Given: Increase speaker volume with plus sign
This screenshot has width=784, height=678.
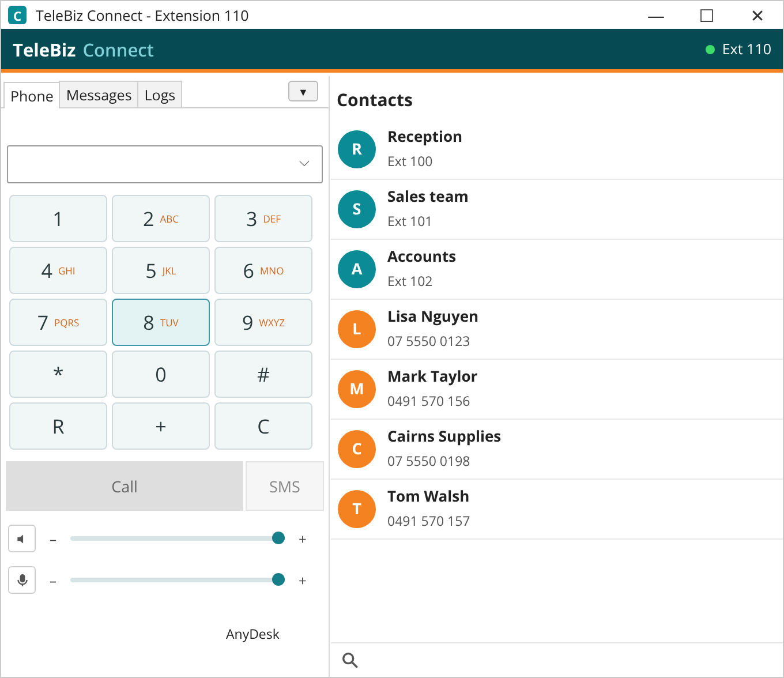Looking at the screenshot, I should 302,540.
